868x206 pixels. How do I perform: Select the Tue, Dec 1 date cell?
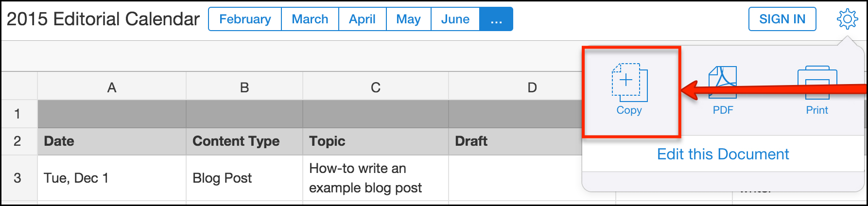(x=76, y=178)
